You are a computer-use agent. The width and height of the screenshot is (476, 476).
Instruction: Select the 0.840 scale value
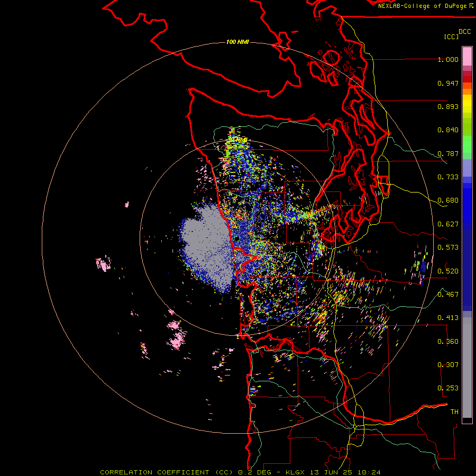[448, 130]
